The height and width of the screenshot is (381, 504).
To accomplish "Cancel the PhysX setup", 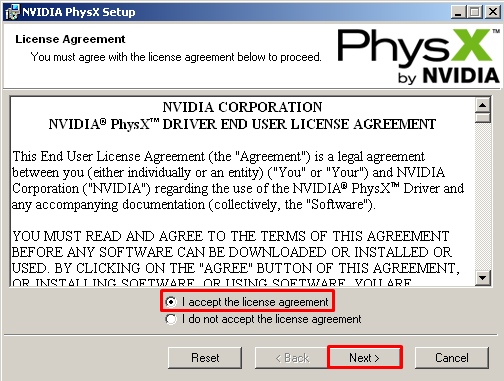I will [x=452, y=358].
